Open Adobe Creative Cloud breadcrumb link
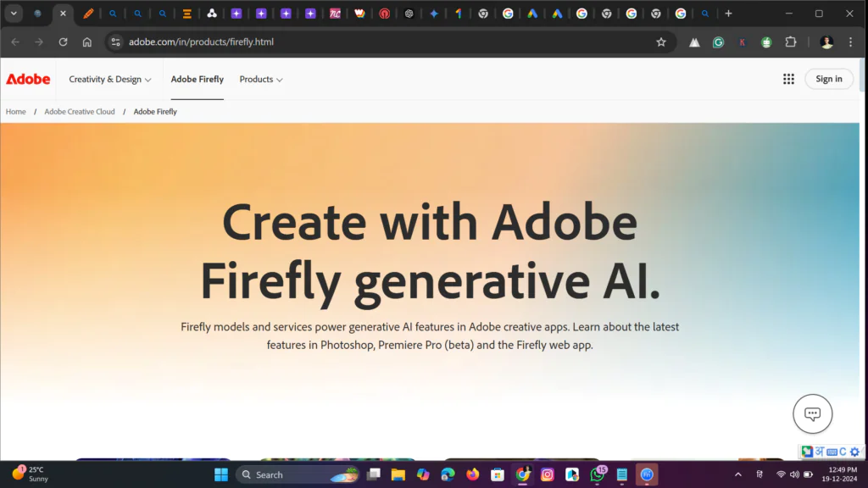 pyautogui.click(x=80, y=112)
